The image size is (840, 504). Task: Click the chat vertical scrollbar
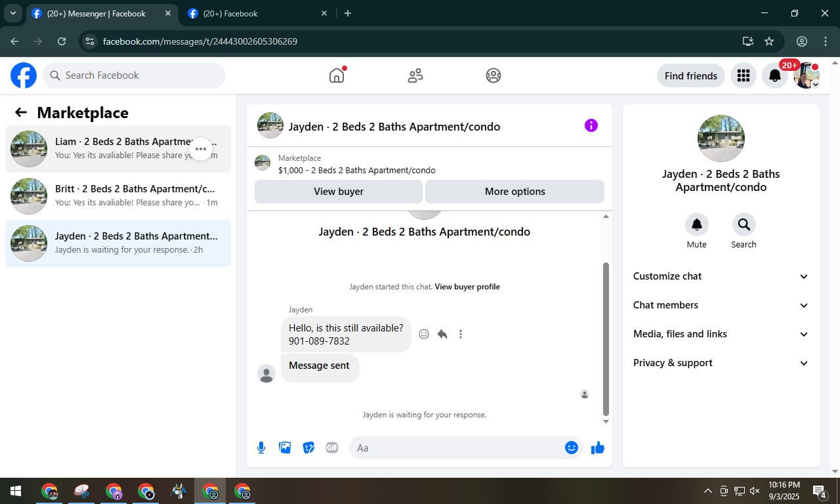coord(606,339)
